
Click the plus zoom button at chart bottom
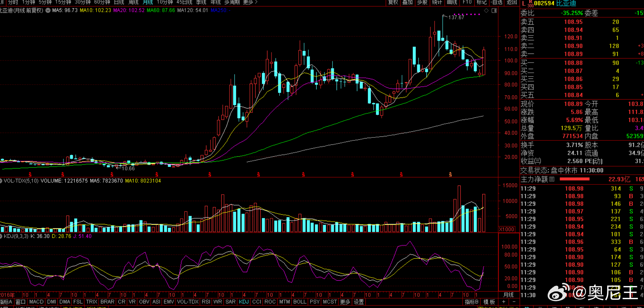pyautogui.click(x=504, y=302)
